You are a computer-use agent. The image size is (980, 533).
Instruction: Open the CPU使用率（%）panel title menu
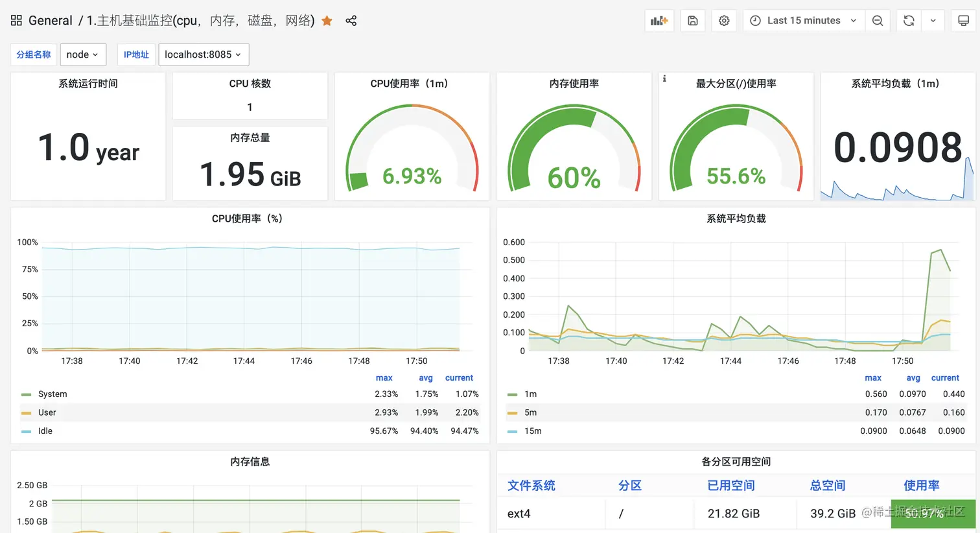(247, 219)
